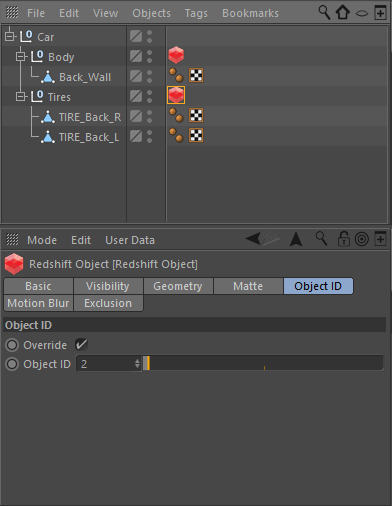Go back with Attribute Manager left arrow
This screenshot has height=506, width=392.
[253, 239]
